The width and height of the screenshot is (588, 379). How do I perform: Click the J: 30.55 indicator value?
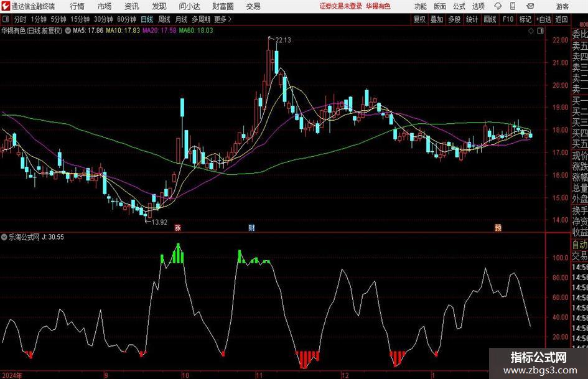coord(53,236)
